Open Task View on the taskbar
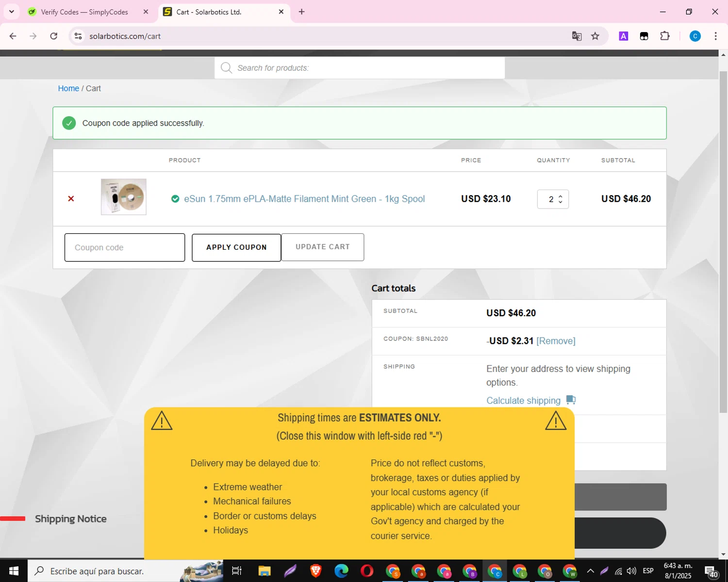Image resolution: width=728 pixels, height=582 pixels. [x=236, y=571]
